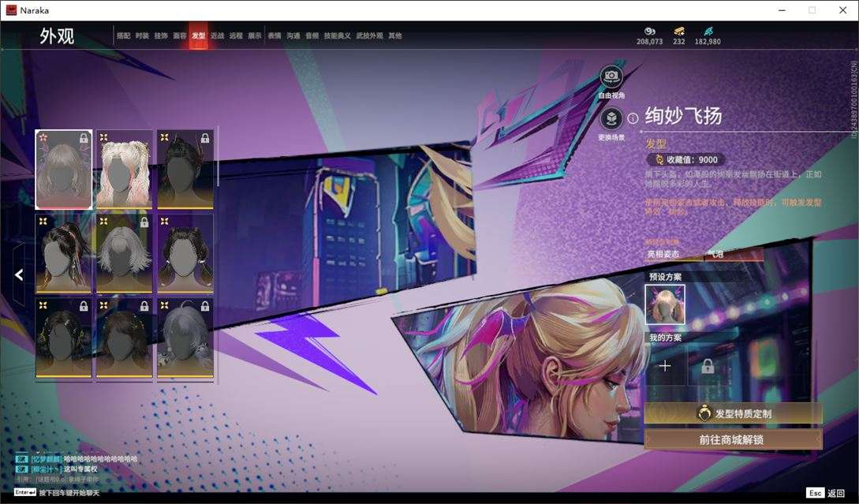Open the 表情 tab
Image resolution: width=859 pixels, height=504 pixels.
point(275,35)
